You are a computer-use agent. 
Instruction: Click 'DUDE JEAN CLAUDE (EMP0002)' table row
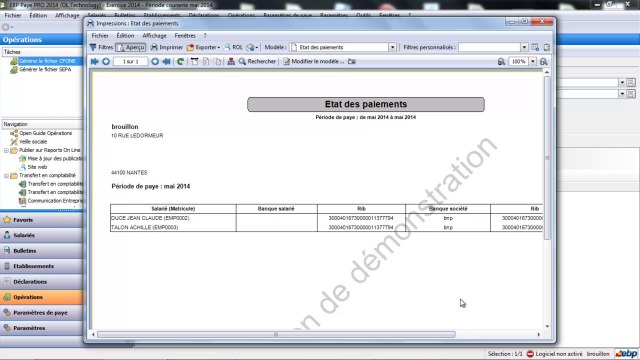coord(326,218)
